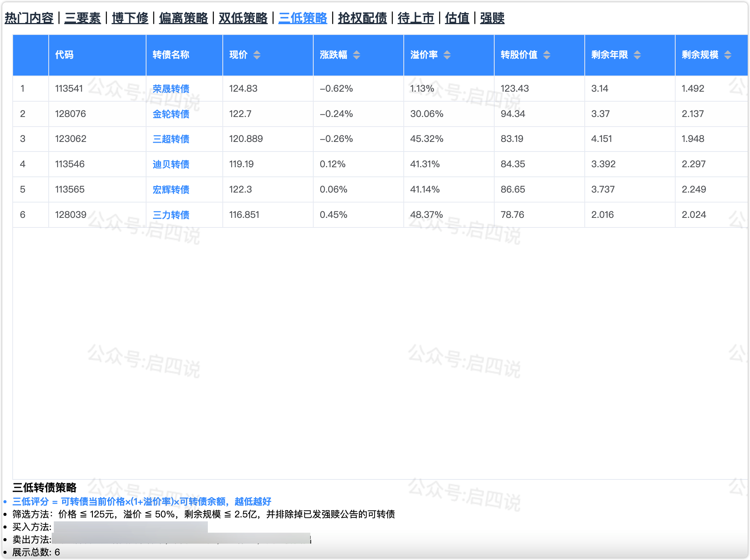This screenshot has height=560, width=750.
Task: Click the 代码 column header
Action: [64, 55]
